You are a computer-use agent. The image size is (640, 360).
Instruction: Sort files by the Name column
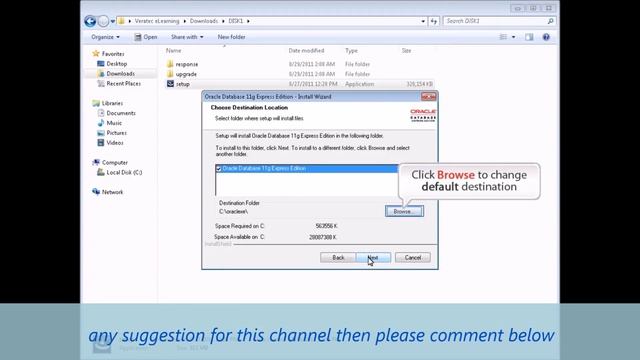tap(173, 51)
